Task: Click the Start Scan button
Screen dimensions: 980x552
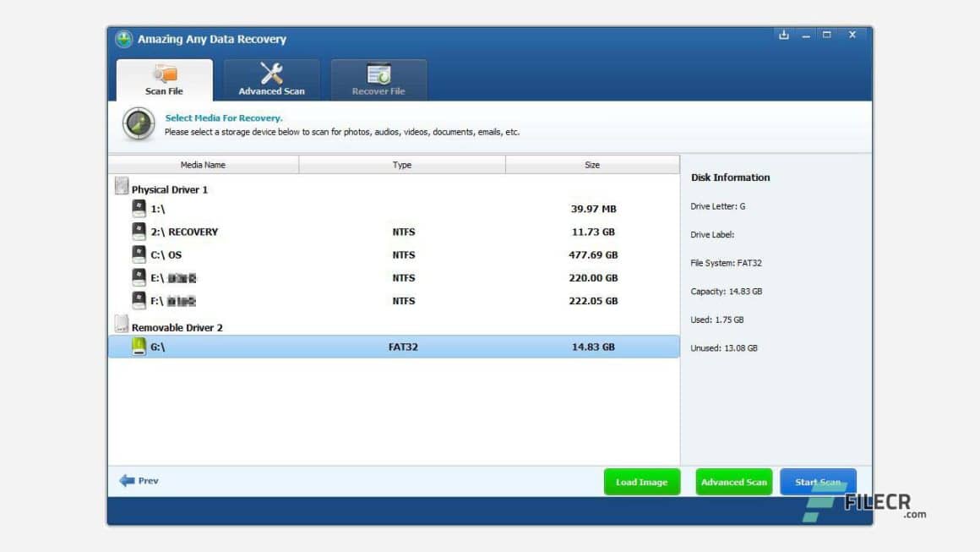Action: [x=818, y=482]
